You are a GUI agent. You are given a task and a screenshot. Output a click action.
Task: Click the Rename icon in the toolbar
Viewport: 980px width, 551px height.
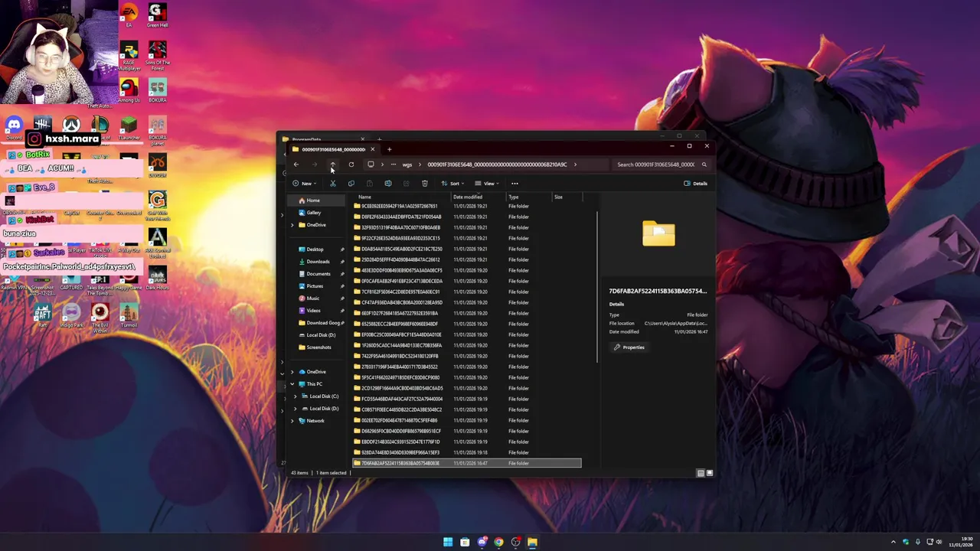(x=387, y=184)
